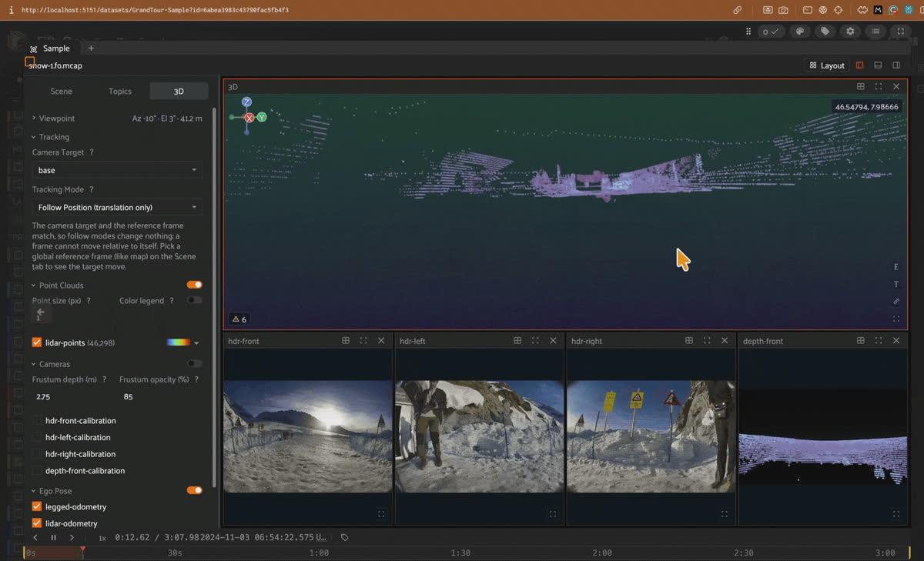924x561 pixels.
Task: Split the hdr-front panel
Action: coord(346,340)
